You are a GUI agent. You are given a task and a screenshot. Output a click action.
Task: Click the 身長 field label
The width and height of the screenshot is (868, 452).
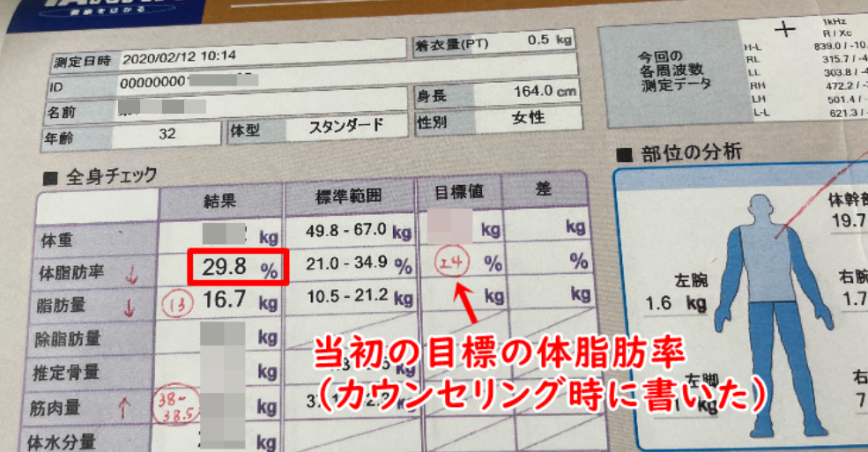[432, 96]
